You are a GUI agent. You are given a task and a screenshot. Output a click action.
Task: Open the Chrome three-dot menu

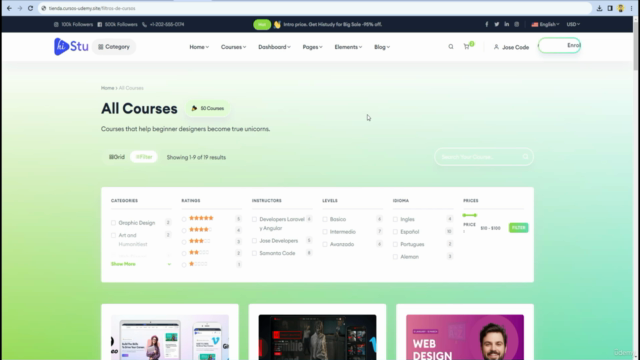click(631, 8)
